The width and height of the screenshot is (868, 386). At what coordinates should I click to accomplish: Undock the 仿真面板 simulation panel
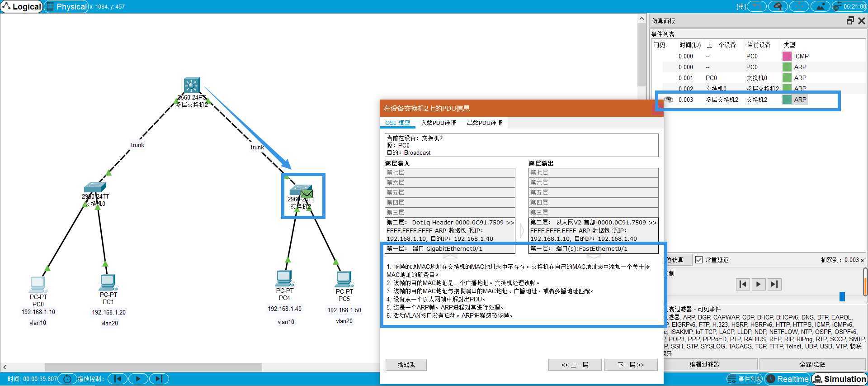coord(850,21)
